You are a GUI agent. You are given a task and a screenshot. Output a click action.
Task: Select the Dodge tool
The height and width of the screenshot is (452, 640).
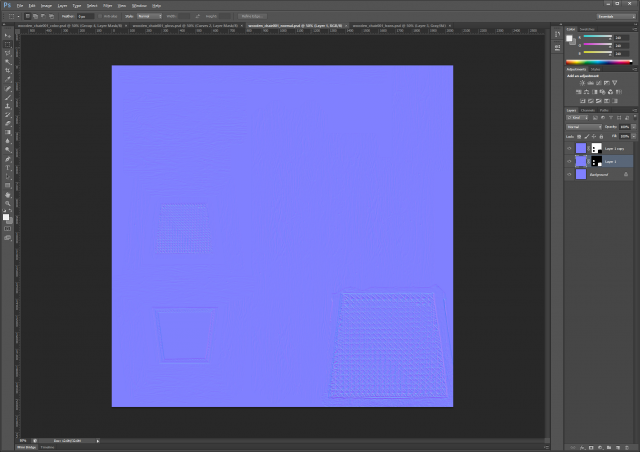click(7, 150)
